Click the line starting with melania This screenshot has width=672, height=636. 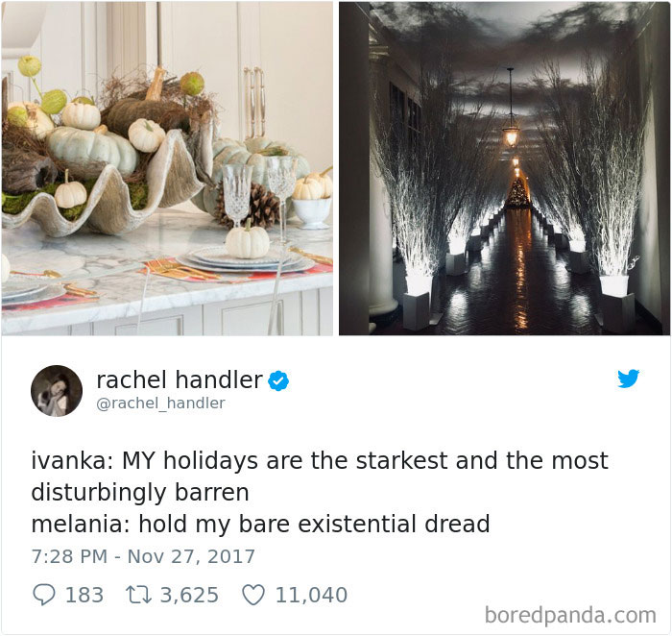(x=260, y=524)
